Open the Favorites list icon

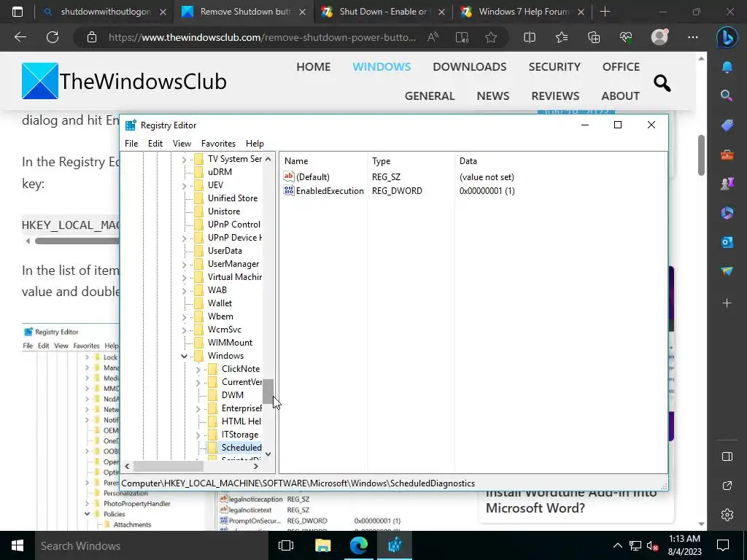pyautogui.click(x=562, y=37)
